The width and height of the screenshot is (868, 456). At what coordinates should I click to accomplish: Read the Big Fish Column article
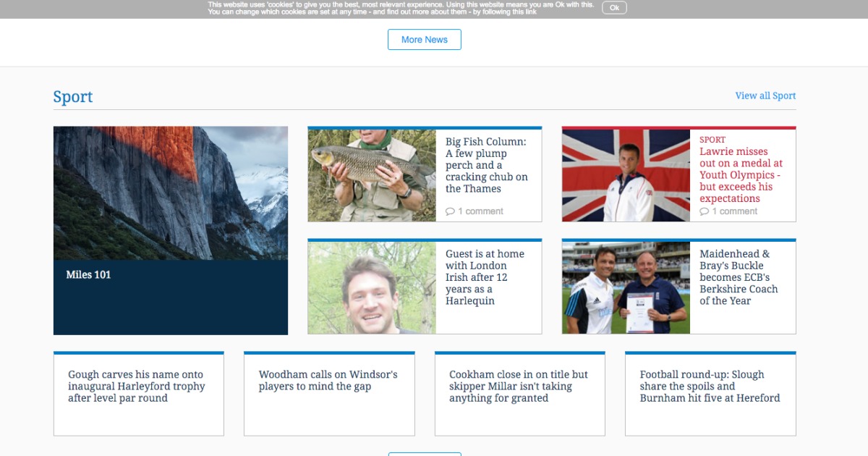[x=486, y=165]
